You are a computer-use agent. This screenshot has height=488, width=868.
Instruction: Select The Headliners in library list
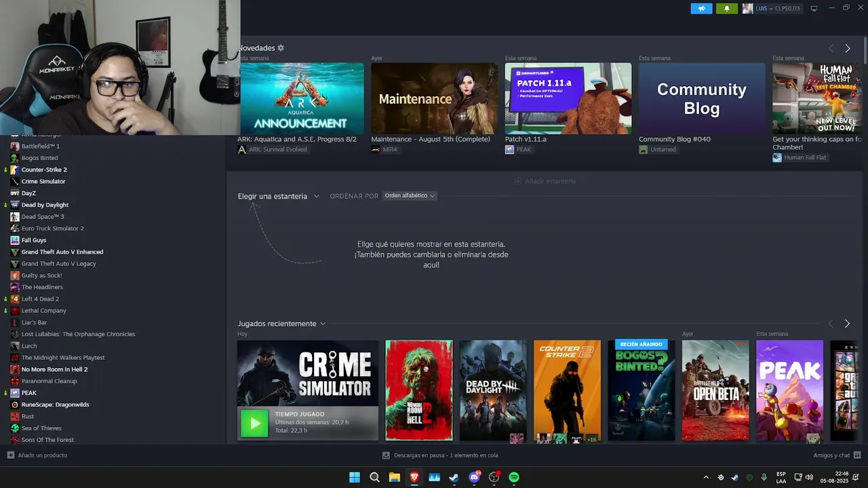point(42,287)
